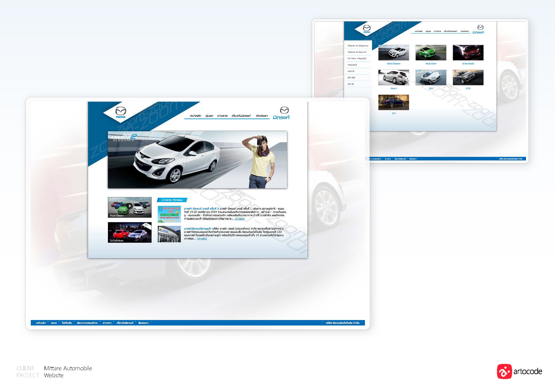Image resolution: width=555 pixels, height=392 pixels.
Task: Click the Mazda logo in the car models page behind
Action: (367, 29)
